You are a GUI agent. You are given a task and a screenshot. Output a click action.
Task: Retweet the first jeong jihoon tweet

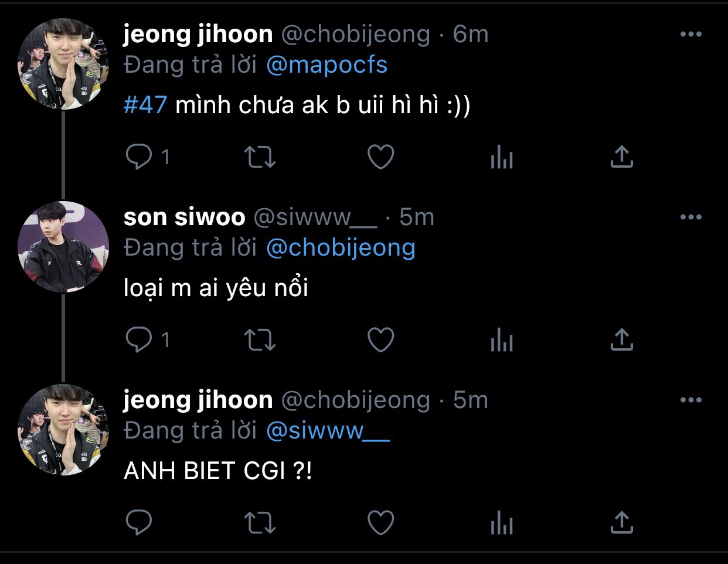[260, 157]
